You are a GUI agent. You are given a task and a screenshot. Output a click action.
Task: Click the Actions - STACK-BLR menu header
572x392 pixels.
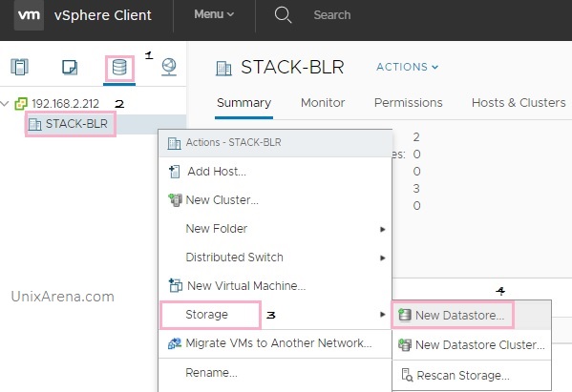click(275, 143)
